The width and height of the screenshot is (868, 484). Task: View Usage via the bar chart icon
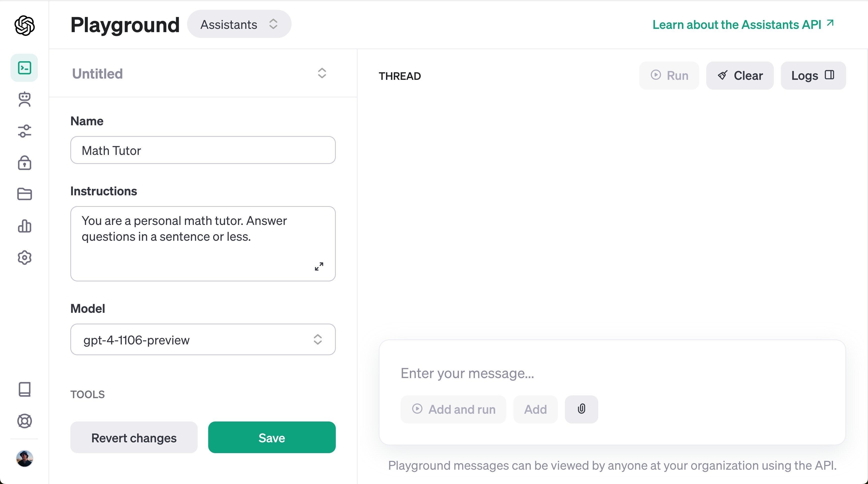[24, 226]
